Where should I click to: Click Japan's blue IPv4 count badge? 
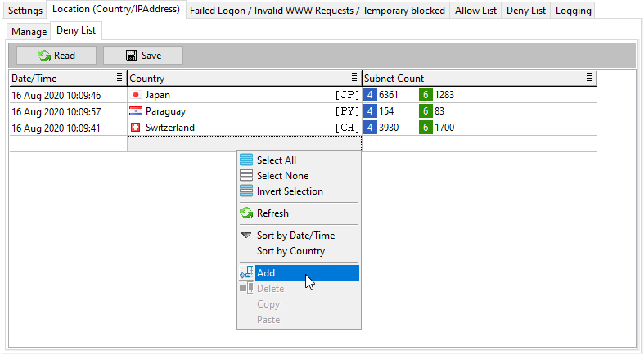[370, 95]
